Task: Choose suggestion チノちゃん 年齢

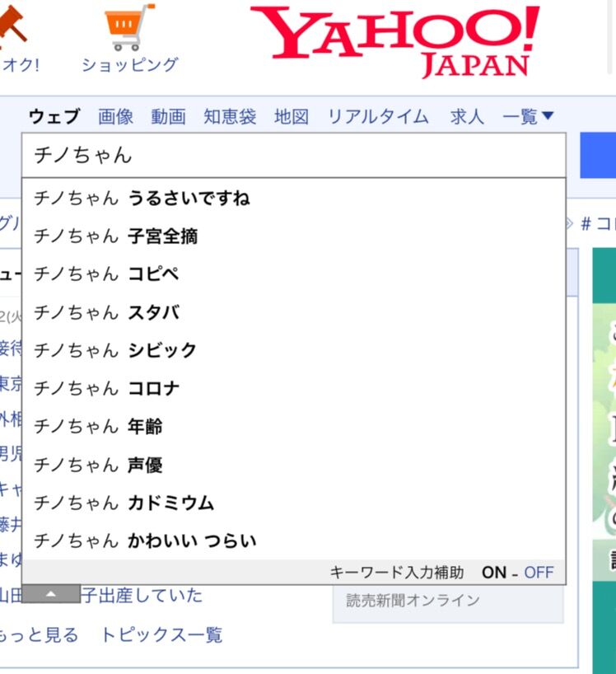Action: point(294,426)
